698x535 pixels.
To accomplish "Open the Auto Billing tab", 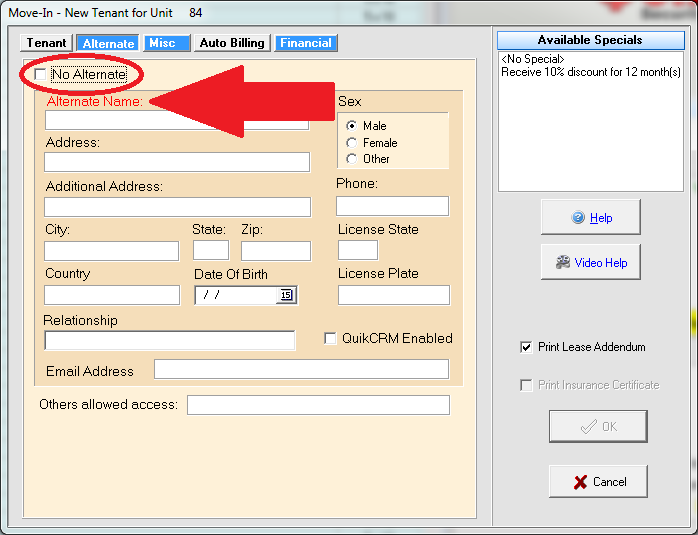I will coord(232,43).
